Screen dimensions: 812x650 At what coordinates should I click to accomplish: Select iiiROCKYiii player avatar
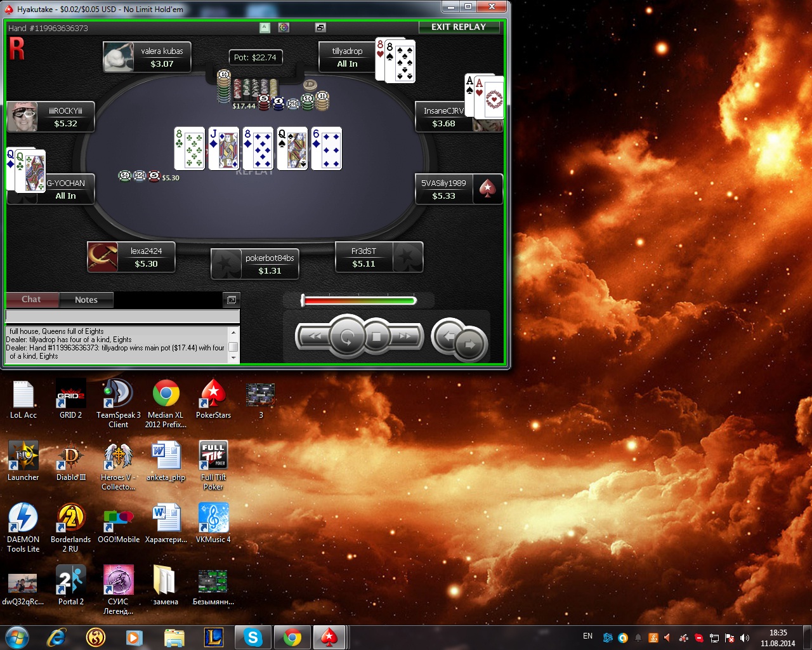point(22,117)
